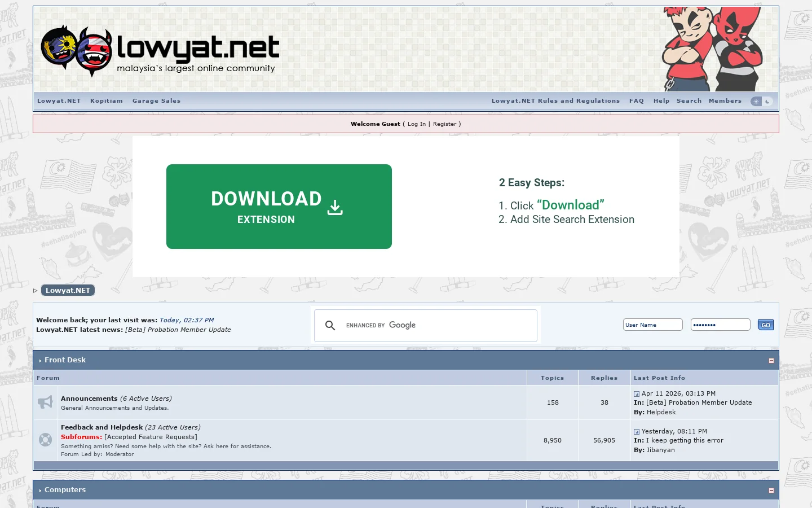Open the FAQ page
Image resolution: width=812 pixels, height=508 pixels.
click(x=637, y=101)
